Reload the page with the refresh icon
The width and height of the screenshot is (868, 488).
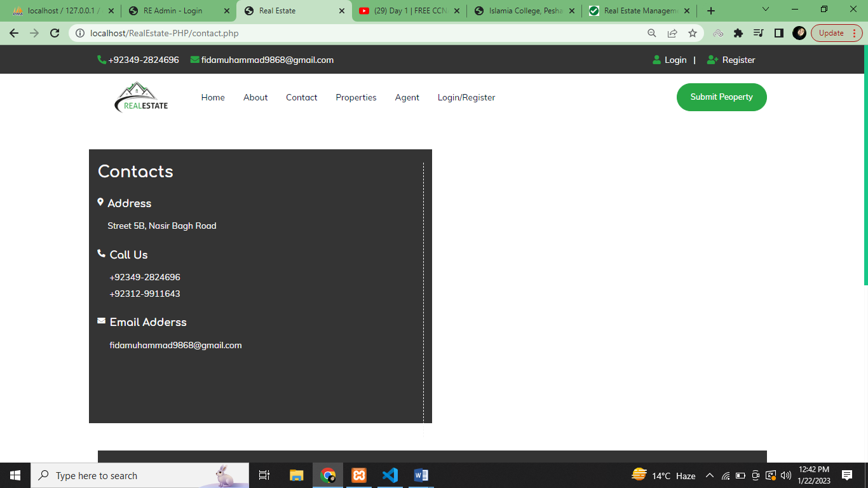[x=55, y=33]
